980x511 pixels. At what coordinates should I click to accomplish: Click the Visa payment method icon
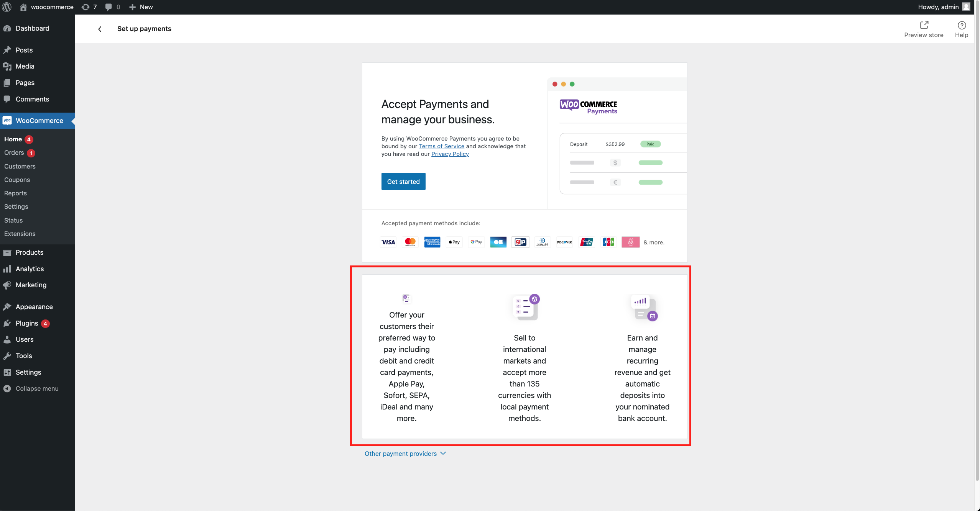388,242
